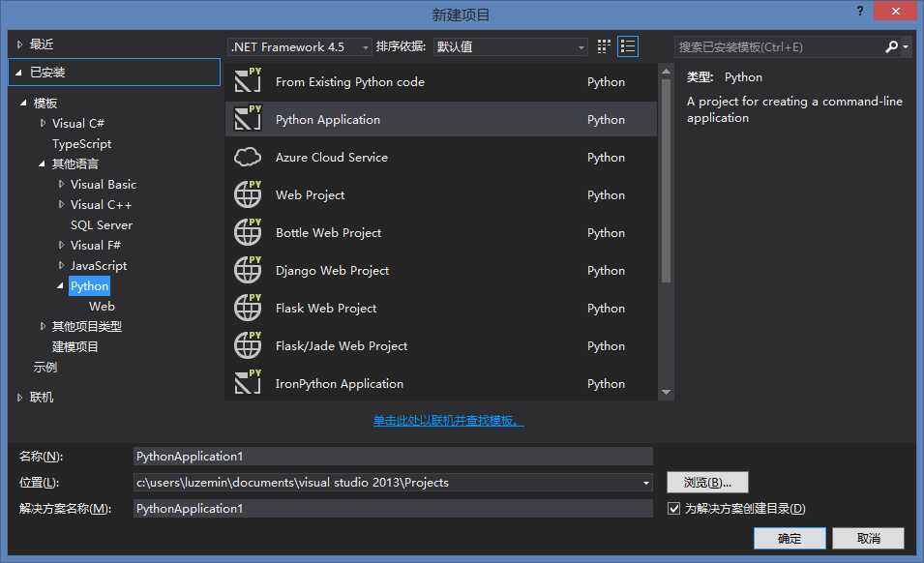
Task: Open the location path dropdown arrow
Action: pos(646,483)
